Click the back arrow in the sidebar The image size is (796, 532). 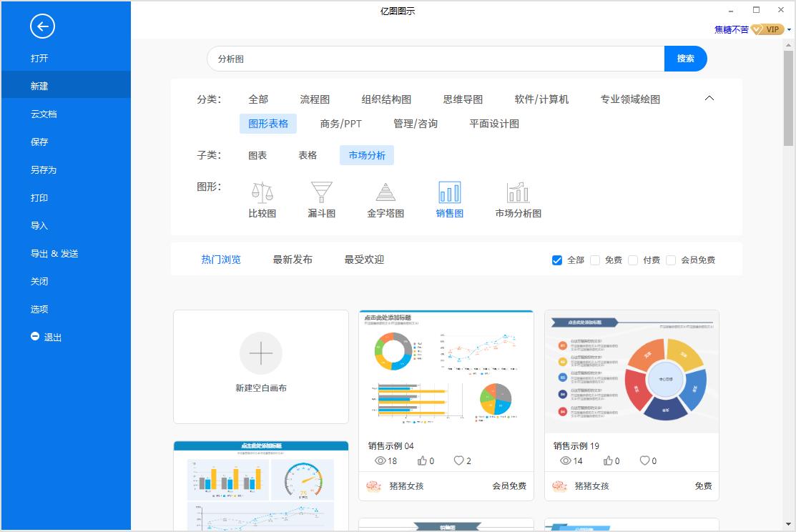tap(42, 26)
